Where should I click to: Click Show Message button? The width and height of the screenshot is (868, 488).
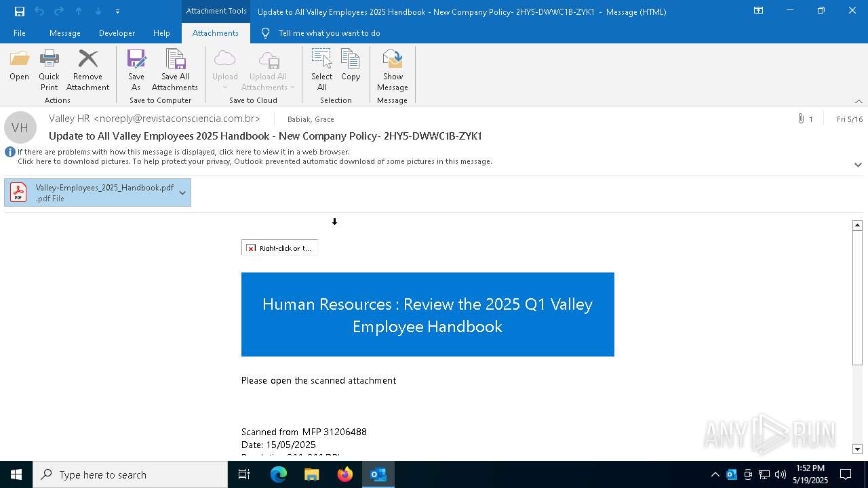click(x=393, y=70)
